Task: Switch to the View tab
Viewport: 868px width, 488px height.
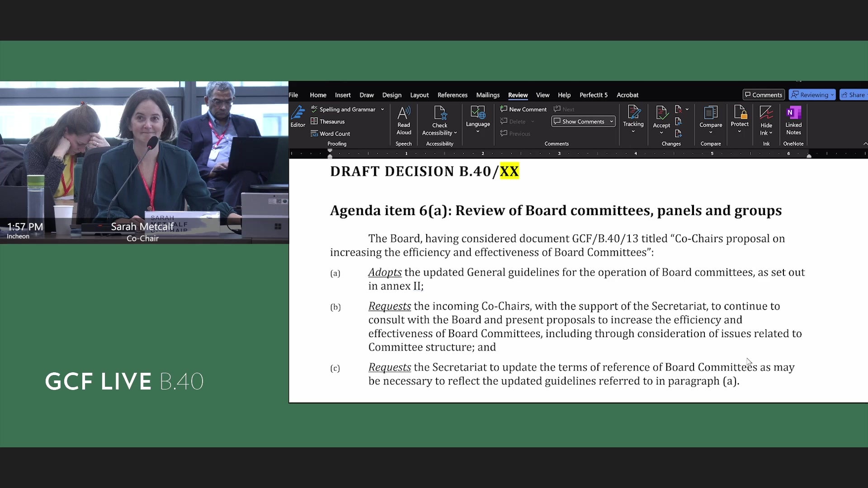Action: (542, 95)
